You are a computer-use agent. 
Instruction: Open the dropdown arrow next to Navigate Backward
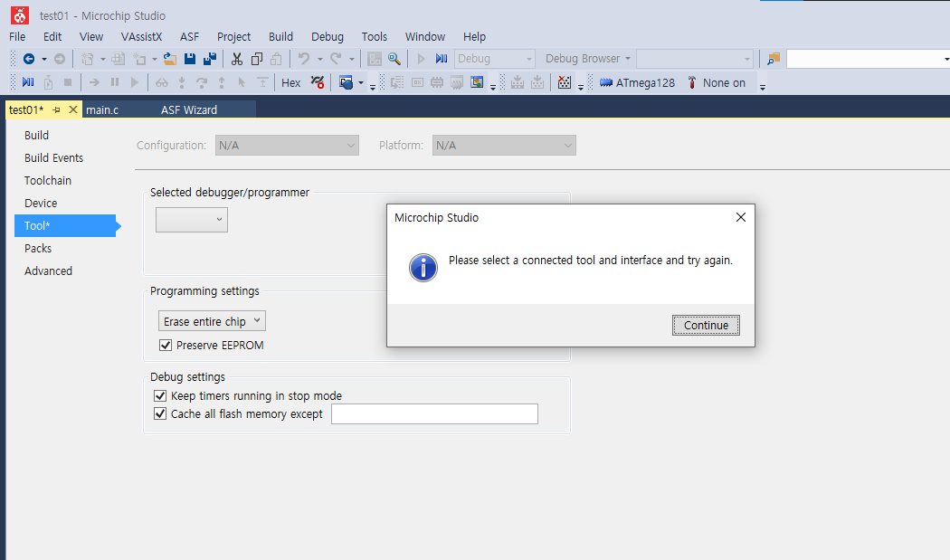click(x=43, y=59)
